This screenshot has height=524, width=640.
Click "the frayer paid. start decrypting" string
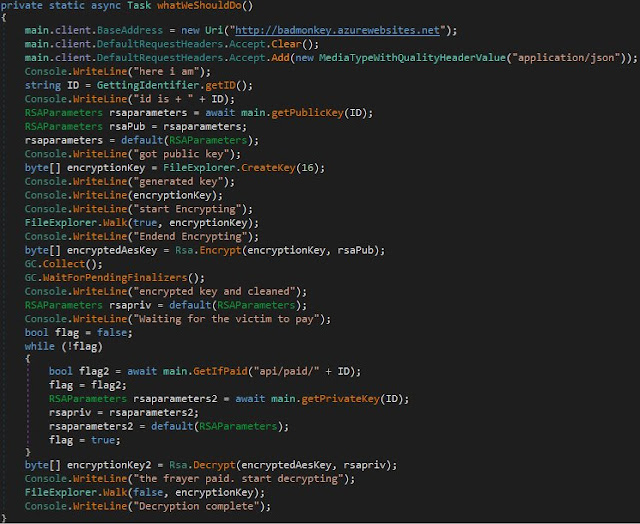click(x=238, y=479)
